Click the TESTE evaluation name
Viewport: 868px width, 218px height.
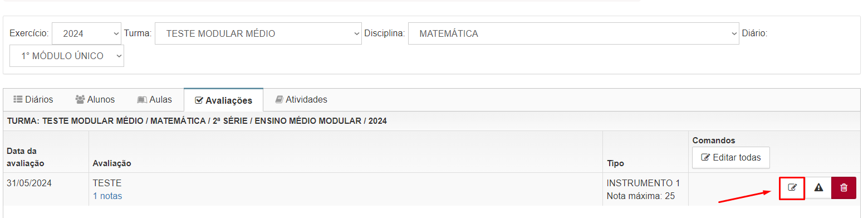(x=107, y=183)
